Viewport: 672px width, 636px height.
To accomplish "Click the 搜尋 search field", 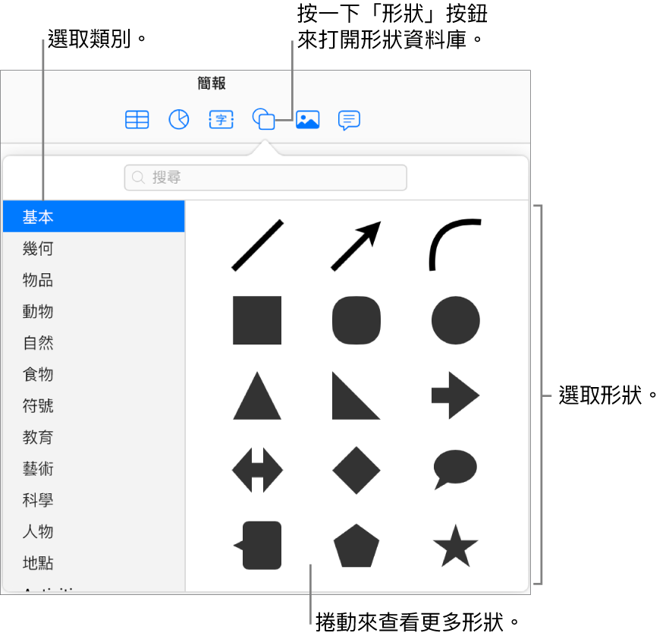I will click(265, 178).
